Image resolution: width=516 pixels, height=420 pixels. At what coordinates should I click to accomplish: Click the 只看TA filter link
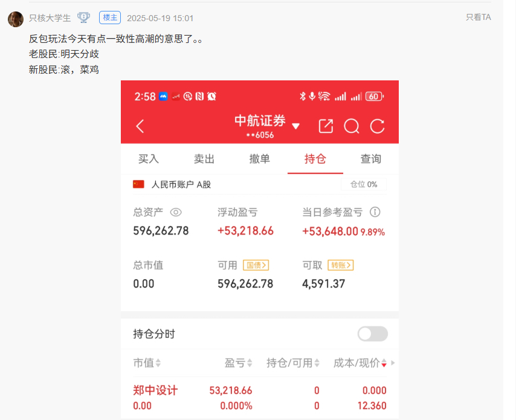pos(478,17)
